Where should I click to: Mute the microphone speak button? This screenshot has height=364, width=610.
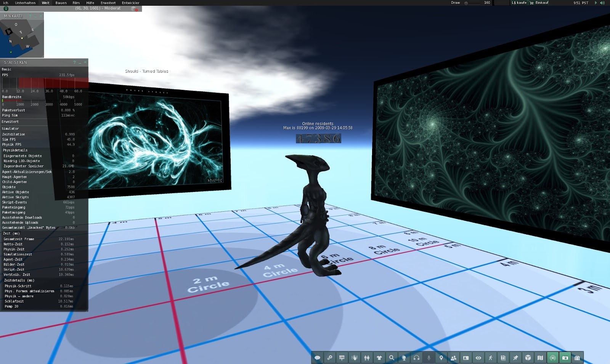(429, 358)
